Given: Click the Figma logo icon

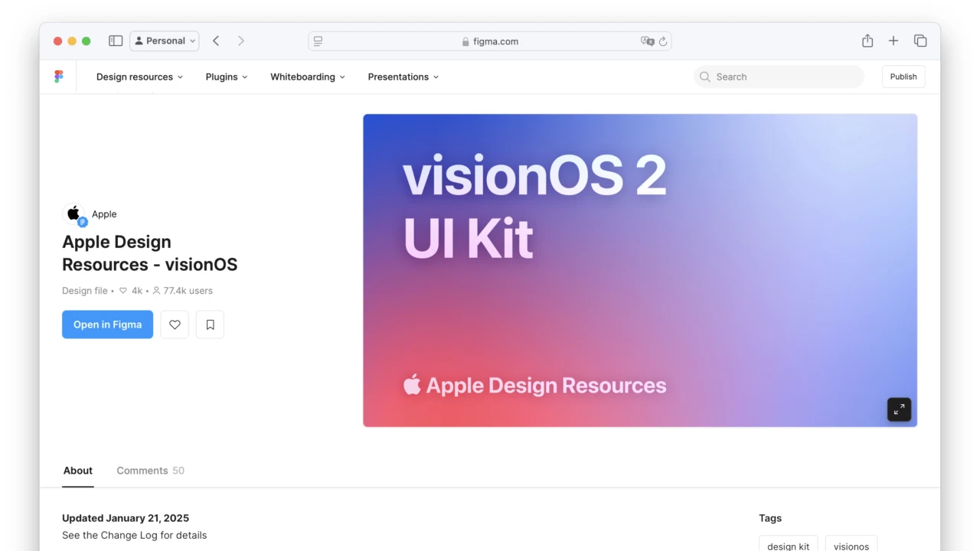Looking at the screenshot, I should click(x=59, y=77).
